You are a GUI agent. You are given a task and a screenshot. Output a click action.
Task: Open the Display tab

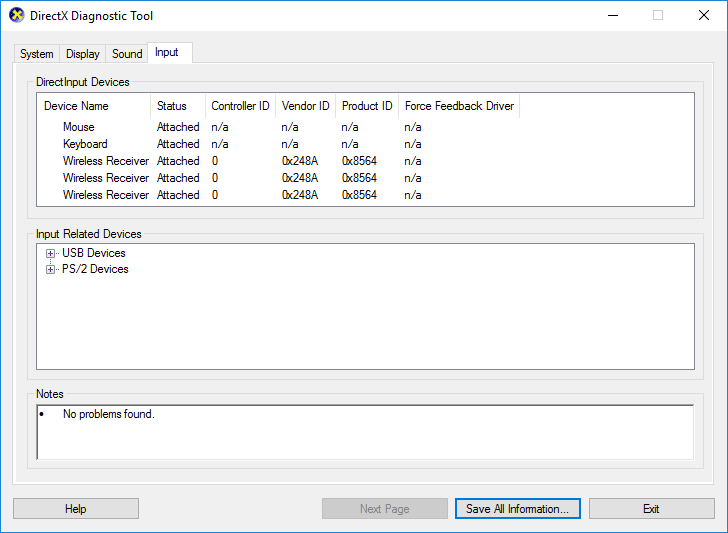[83, 54]
